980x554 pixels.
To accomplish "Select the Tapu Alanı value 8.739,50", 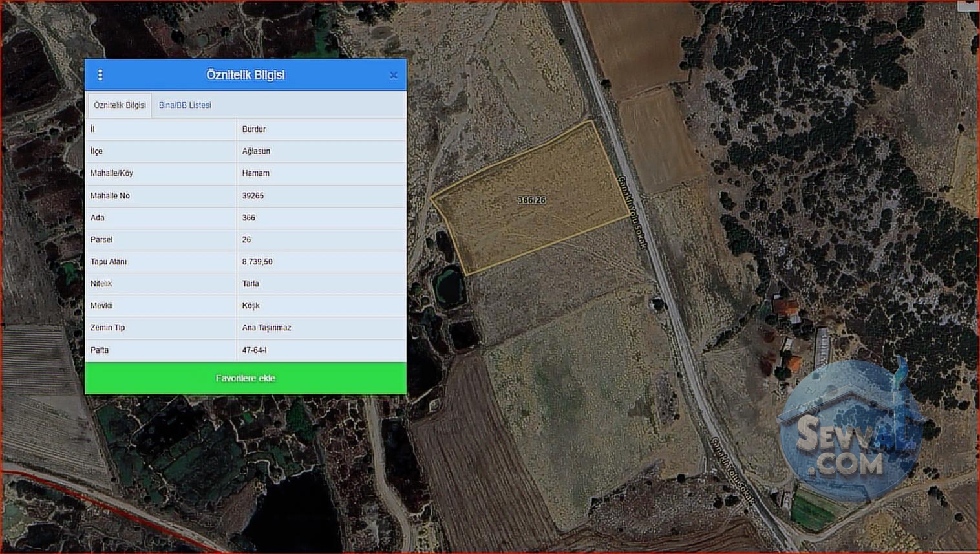I will tap(257, 262).
